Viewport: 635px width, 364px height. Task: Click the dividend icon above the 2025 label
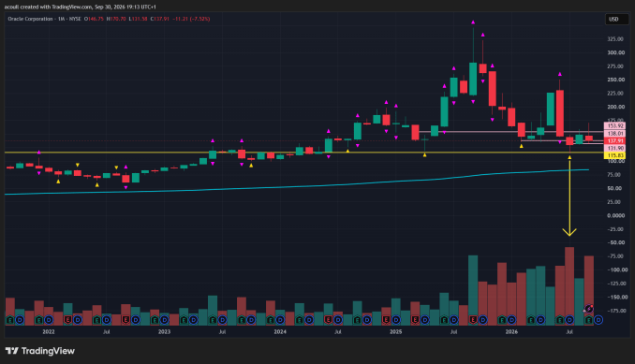pyautogui.click(x=396, y=320)
